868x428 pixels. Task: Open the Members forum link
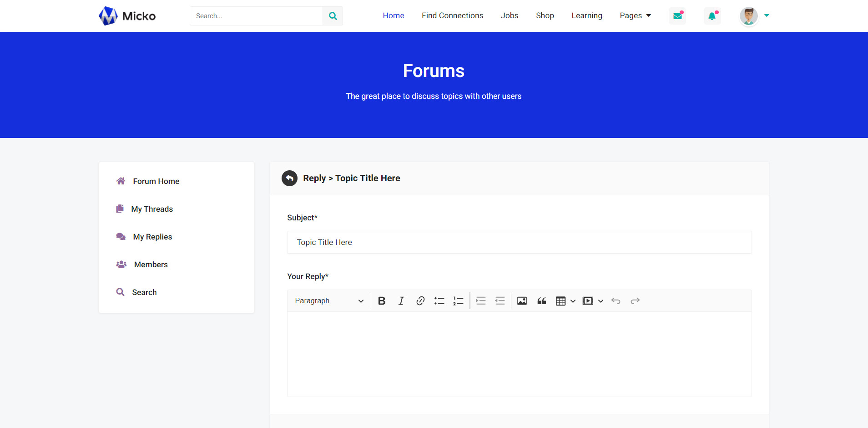[x=151, y=265]
